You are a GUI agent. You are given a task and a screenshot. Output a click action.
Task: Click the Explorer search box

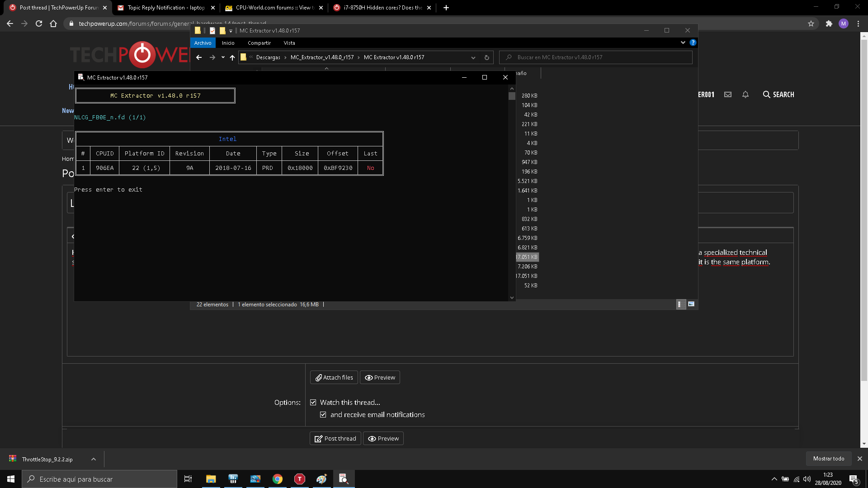[596, 57]
